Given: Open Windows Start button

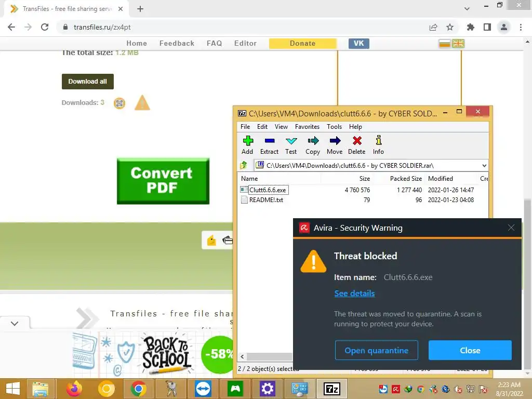Looking at the screenshot, I should tap(13, 389).
